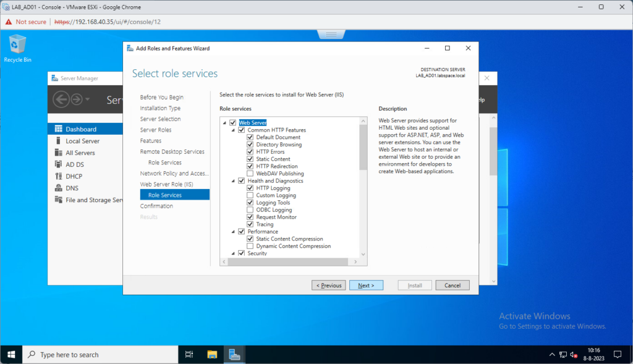Click Server Manager vertical scrollbar

coord(493,151)
